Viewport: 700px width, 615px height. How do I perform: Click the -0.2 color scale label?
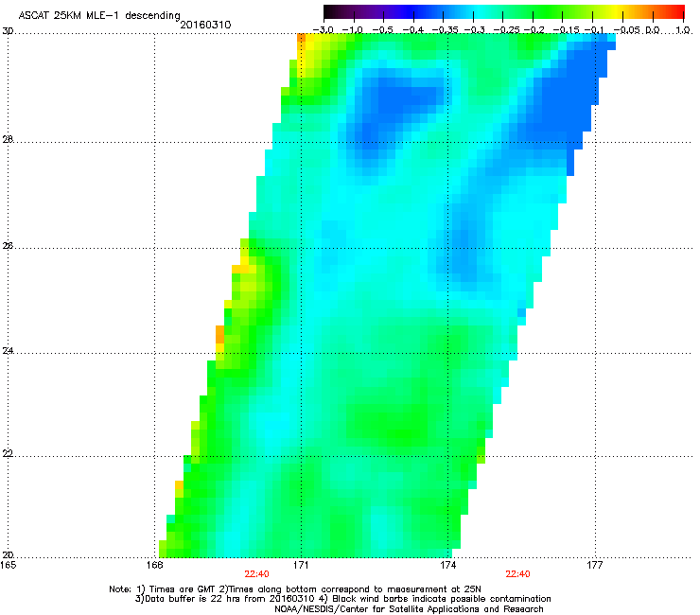click(x=534, y=30)
